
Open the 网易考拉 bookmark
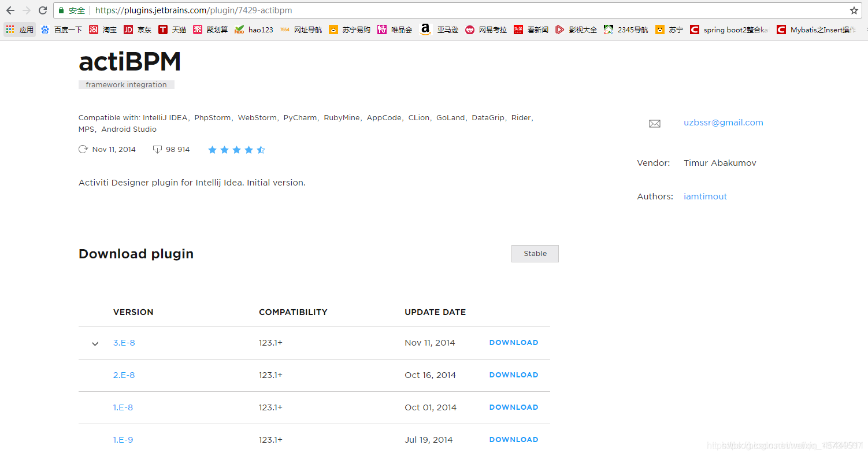(x=486, y=29)
